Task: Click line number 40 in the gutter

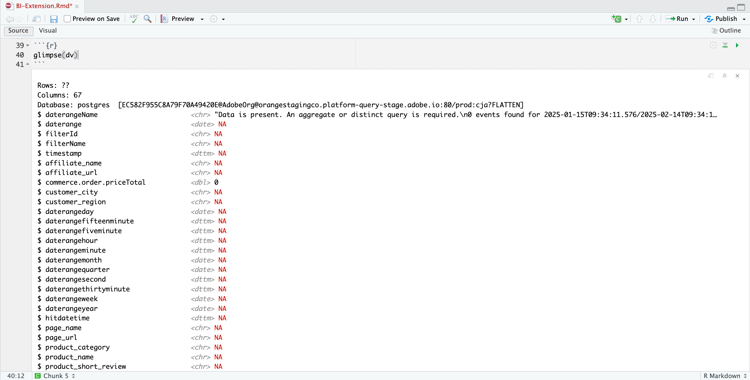Action: (20, 55)
